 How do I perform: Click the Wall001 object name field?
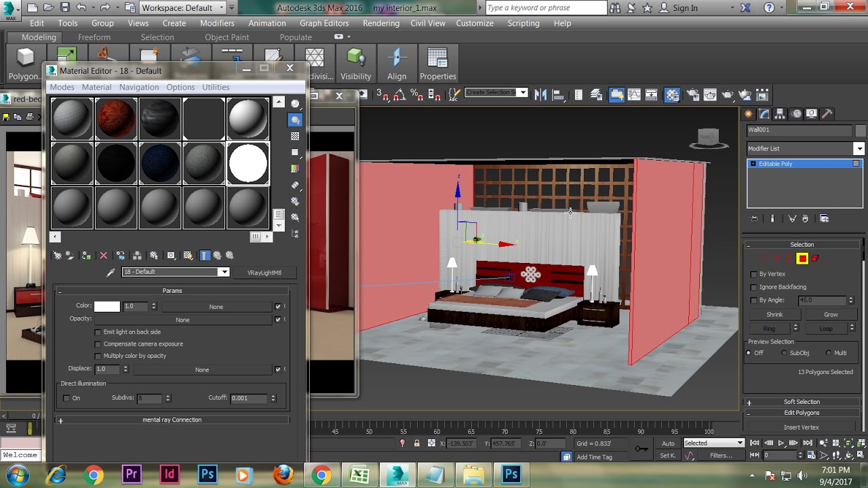click(x=800, y=130)
